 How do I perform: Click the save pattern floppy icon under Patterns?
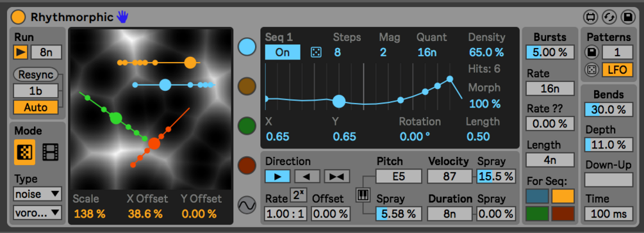(591, 52)
